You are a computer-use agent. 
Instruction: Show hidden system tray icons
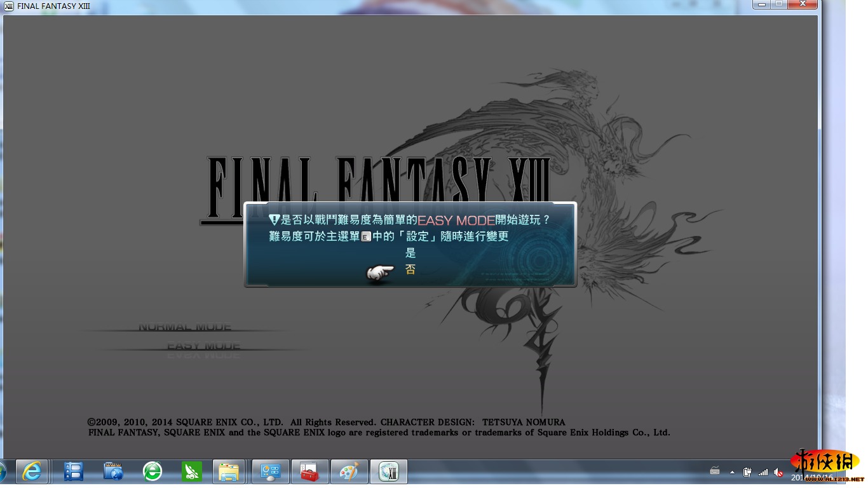pyautogui.click(x=732, y=472)
